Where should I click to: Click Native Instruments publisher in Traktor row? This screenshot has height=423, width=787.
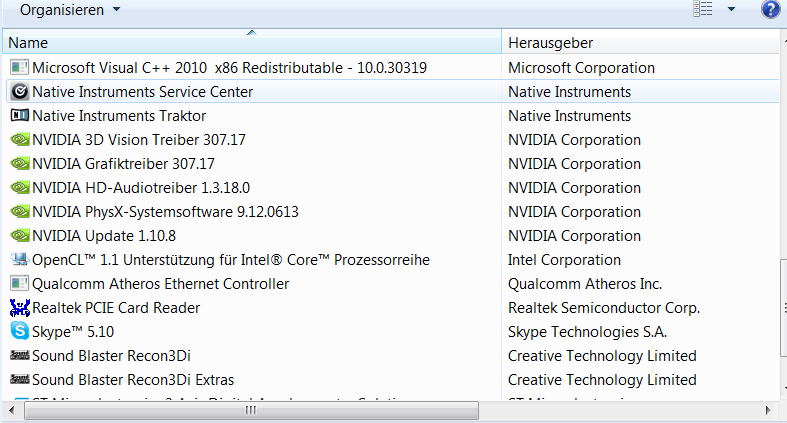[569, 116]
